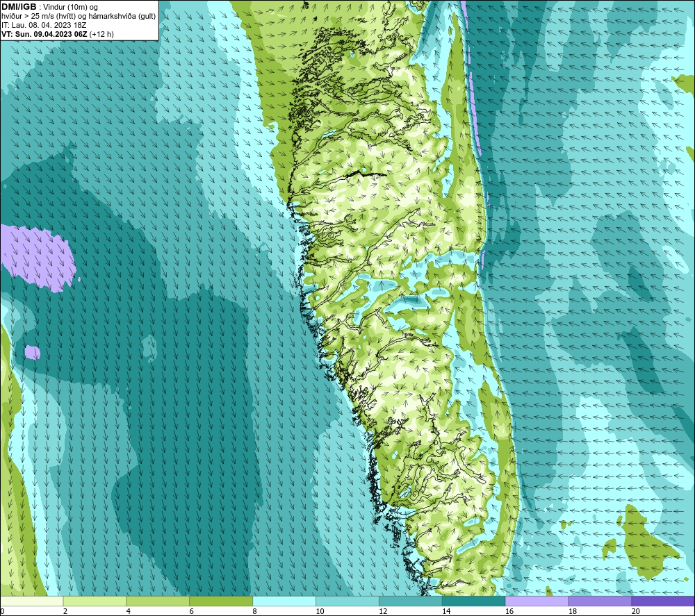Click the large purple high-wind patch at left
Screen dimensions: 695x616
pyautogui.click(x=38, y=258)
